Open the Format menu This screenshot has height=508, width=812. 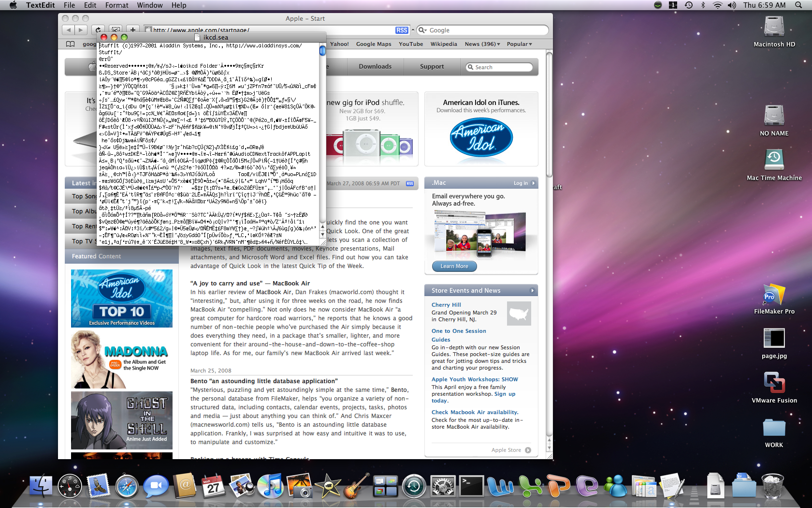click(x=116, y=5)
